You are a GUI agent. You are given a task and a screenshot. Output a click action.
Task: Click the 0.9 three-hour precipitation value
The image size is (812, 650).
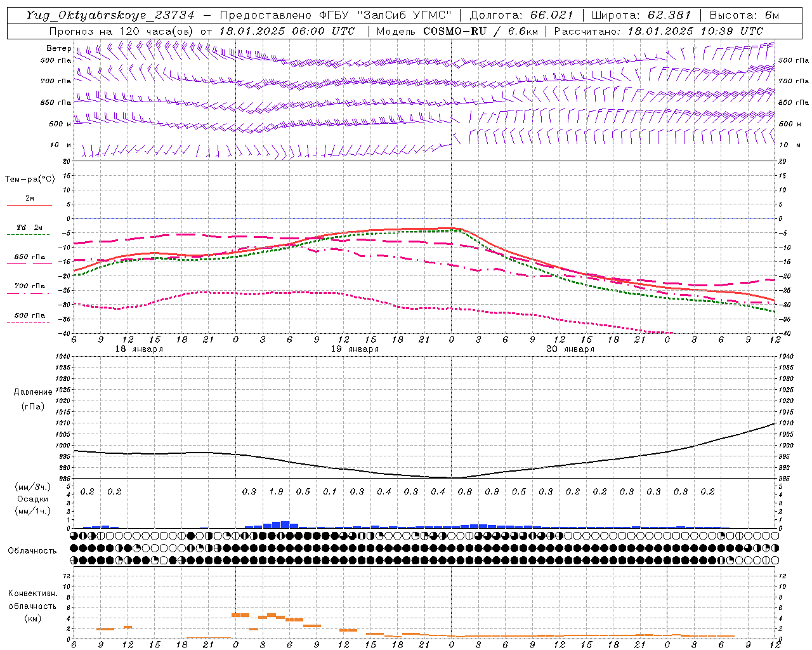click(x=492, y=492)
